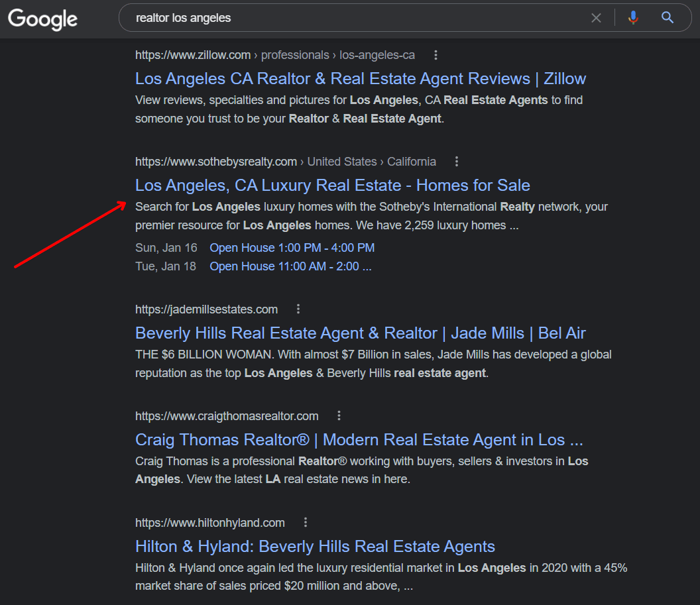Click the snippet Hilton & Hyland once again led

point(381,577)
